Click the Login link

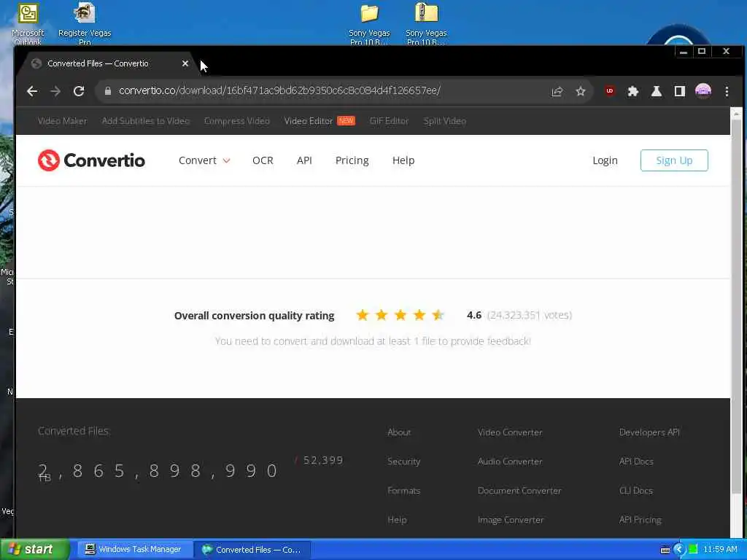coord(605,160)
